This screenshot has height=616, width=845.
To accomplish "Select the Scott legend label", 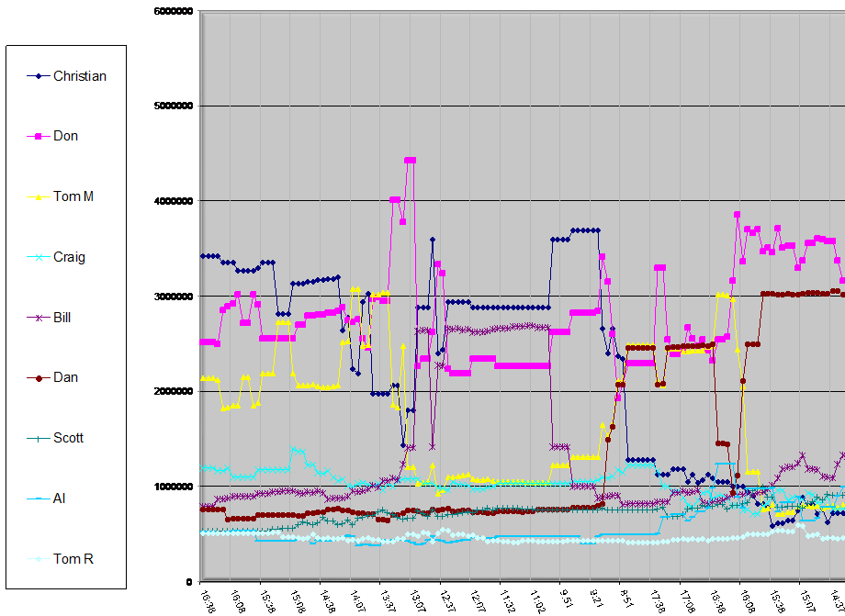I will click(x=69, y=438).
